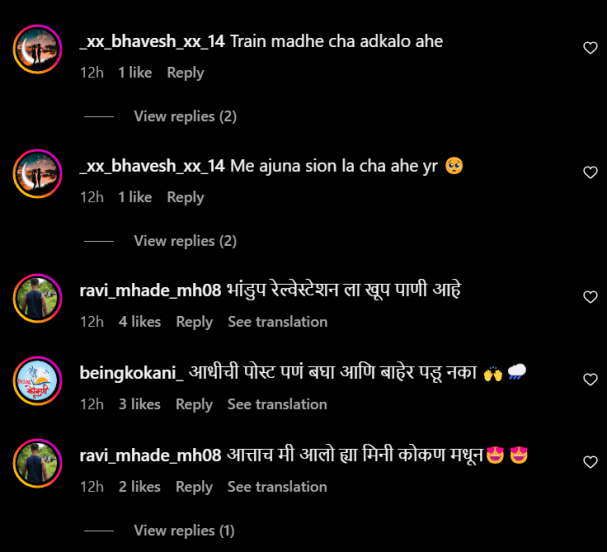607x552 pixels.
Task: Open the beingkokani_ username link
Action: (132, 373)
